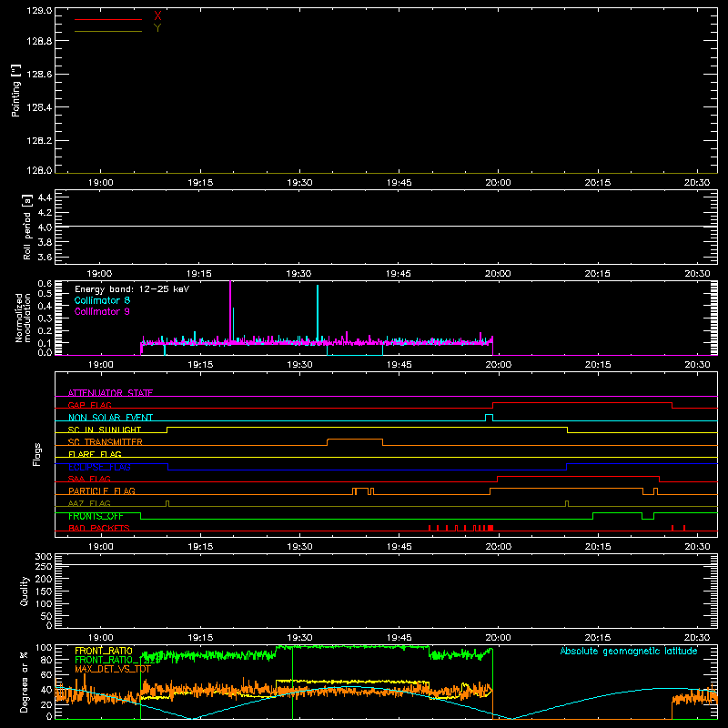
Task: Click the orange MAX_DET_VS_TOT legend label
Action: (x=113, y=669)
